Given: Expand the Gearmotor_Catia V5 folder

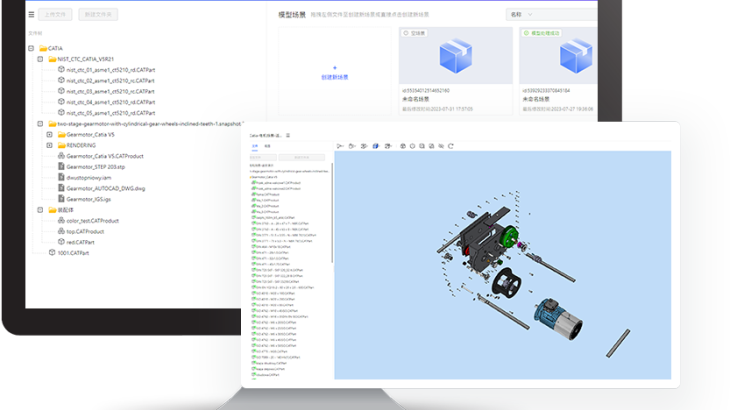Looking at the screenshot, I should pyautogui.click(x=49, y=134).
